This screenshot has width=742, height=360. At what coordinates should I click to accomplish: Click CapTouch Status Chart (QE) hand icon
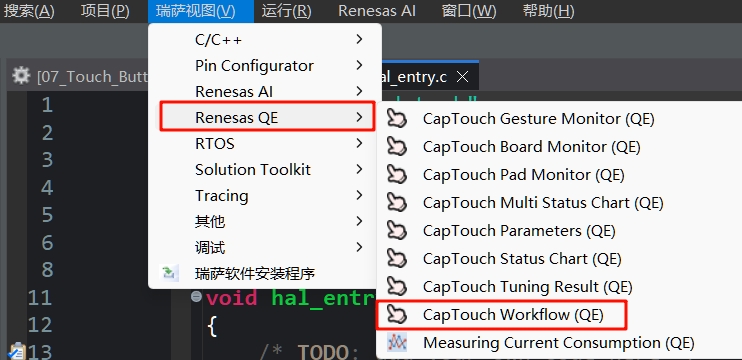pos(397,258)
